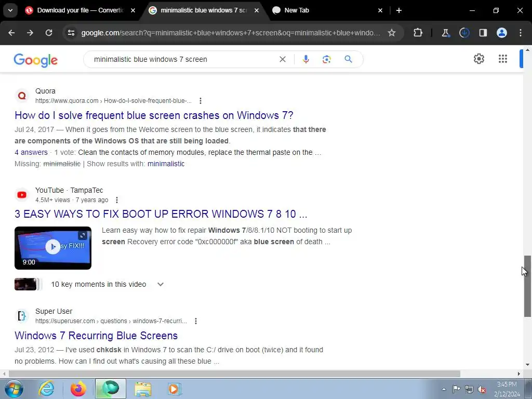Launch Firefox from taskbar
The height and width of the screenshot is (399, 532).
[78, 389]
